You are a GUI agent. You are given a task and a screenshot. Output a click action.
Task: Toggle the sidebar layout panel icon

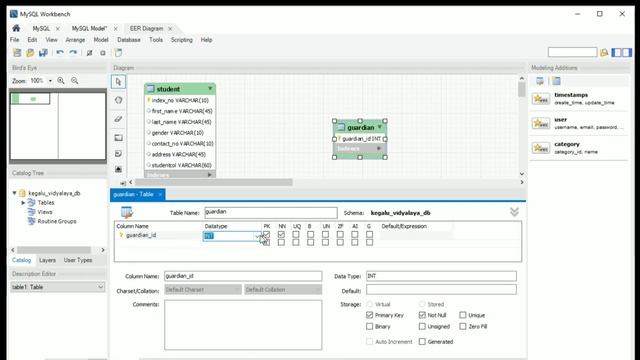(x=621, y=52)
